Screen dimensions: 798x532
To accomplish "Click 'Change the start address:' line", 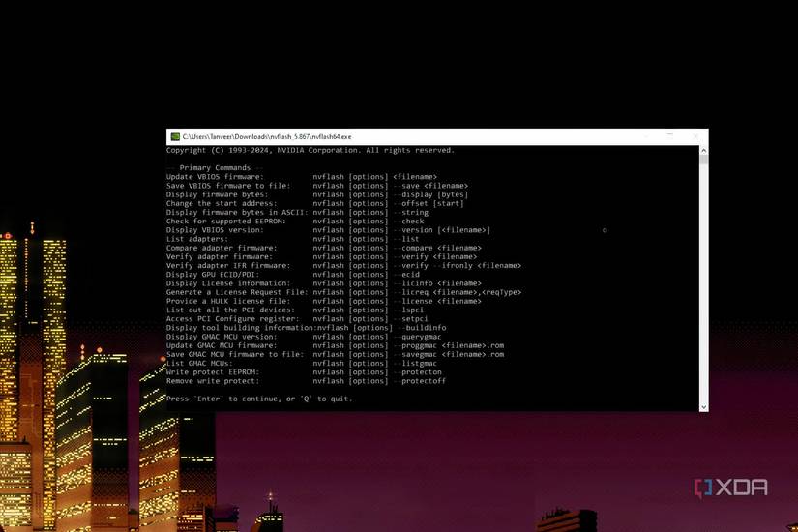I will [315, 204].
